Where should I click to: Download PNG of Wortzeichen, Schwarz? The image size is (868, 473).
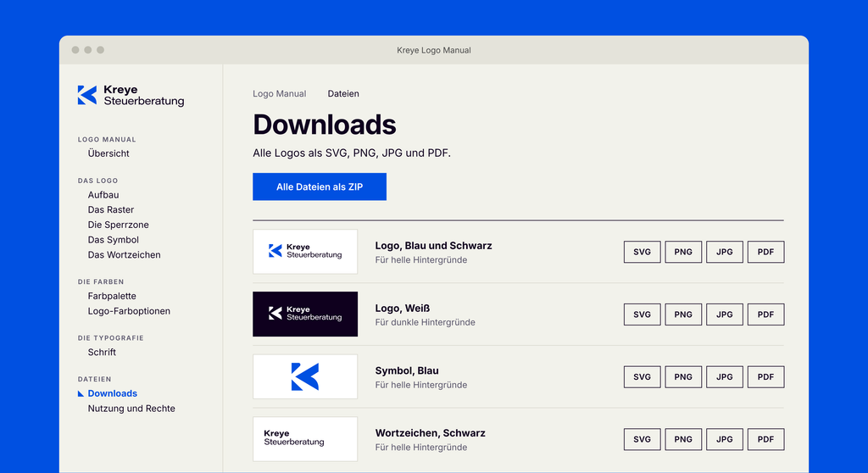[683, 439]
